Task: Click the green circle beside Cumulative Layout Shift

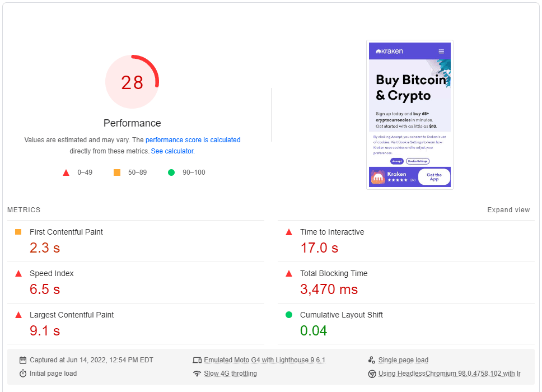Action: pos(288,315)
